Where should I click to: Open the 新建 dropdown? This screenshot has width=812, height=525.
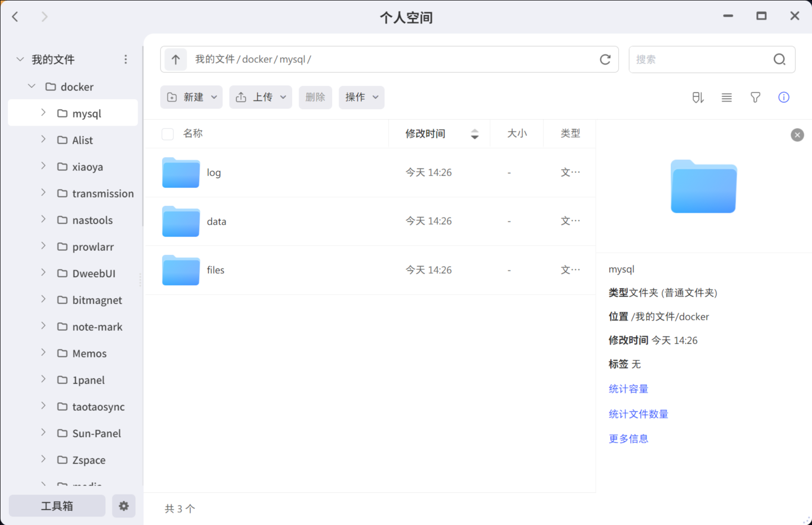(191, 98)
